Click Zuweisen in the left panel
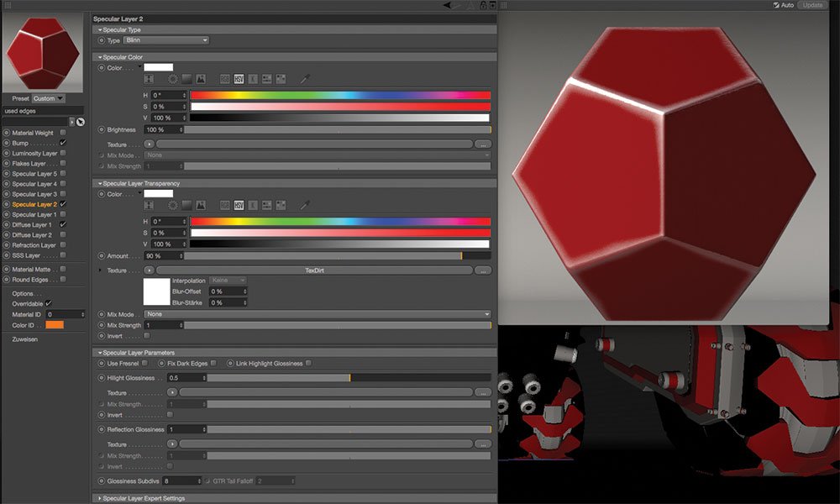Viewport: 840px width, 504px height. click(x=24, y=339)
